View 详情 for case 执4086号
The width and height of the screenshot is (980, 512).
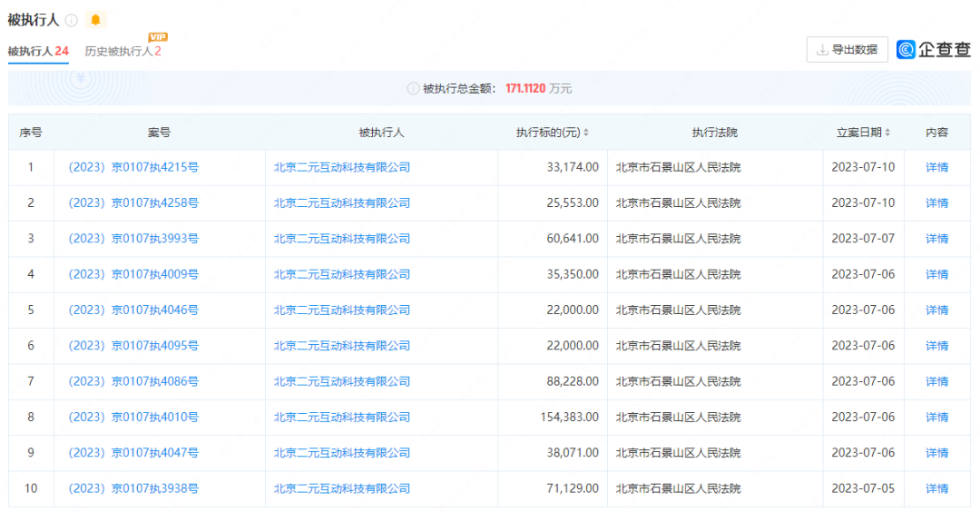pos(936,381)
